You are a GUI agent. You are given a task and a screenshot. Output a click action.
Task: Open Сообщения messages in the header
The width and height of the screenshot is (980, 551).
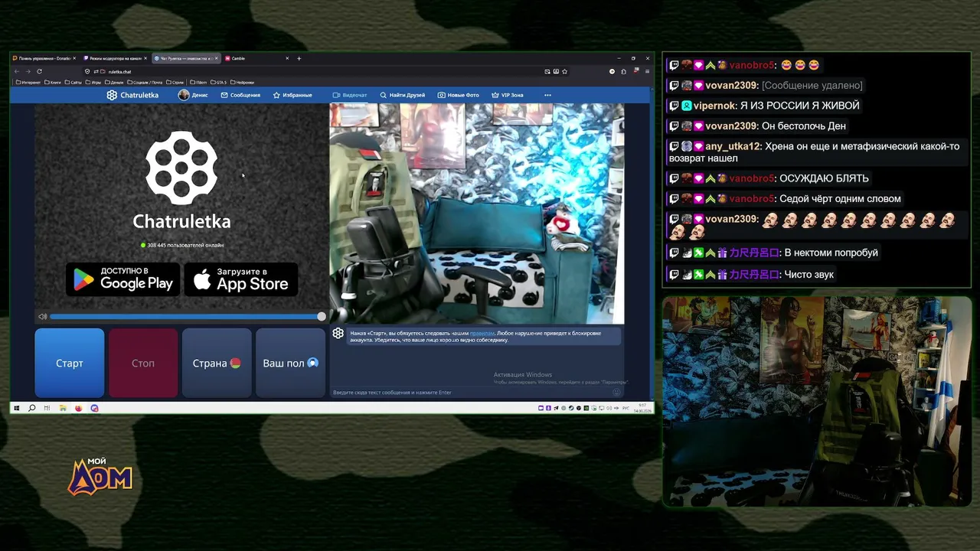pos(240,95)
